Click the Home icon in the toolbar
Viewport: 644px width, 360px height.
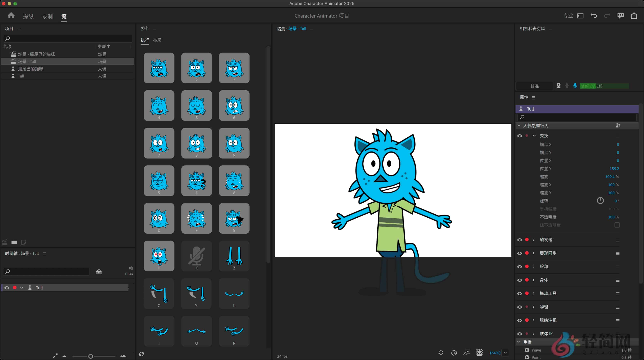coord(11,15)
